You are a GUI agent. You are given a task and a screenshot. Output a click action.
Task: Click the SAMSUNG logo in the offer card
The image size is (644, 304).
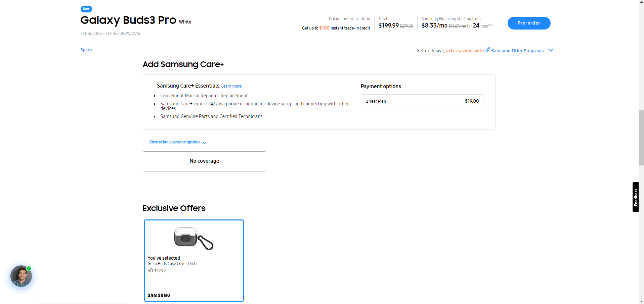click(159, 295)
